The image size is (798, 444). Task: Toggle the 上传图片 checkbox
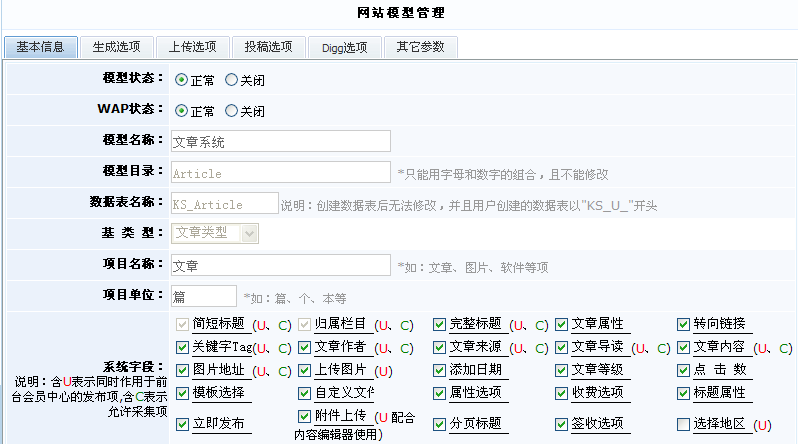(x=305, y=371)
